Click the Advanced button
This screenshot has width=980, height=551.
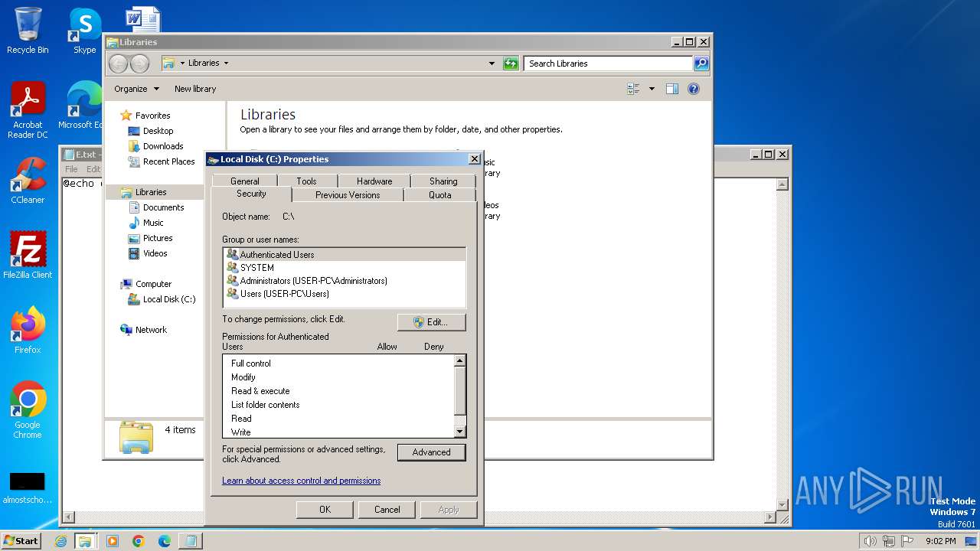[431, 452]
